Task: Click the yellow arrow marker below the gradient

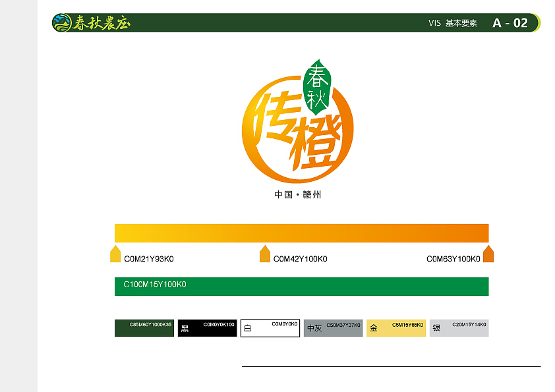Action: [116, 252]
